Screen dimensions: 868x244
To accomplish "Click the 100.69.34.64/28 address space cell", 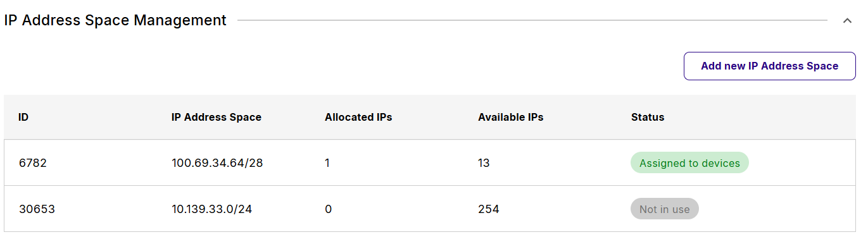I will point(217,163).
